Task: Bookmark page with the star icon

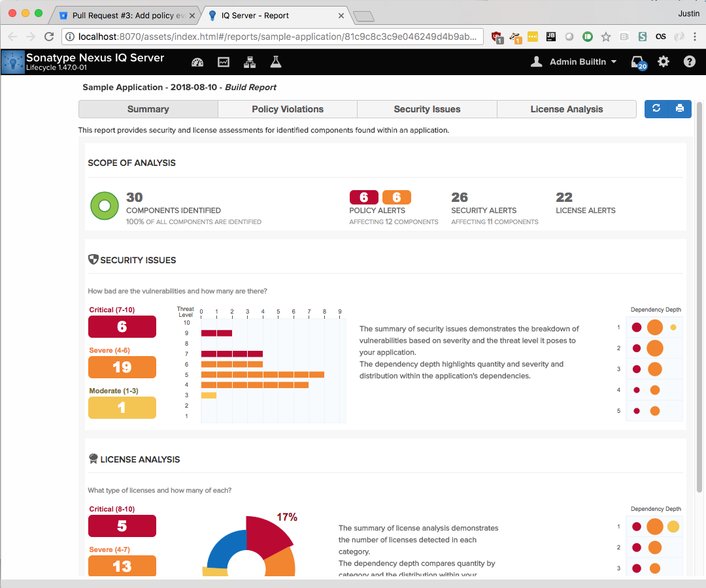Action: pos(606,37)
